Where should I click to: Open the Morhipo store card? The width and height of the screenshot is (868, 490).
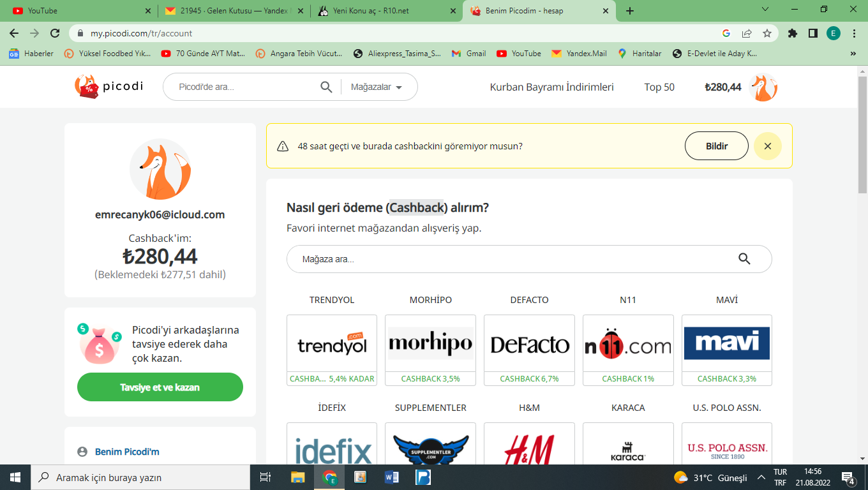point(430,350)
